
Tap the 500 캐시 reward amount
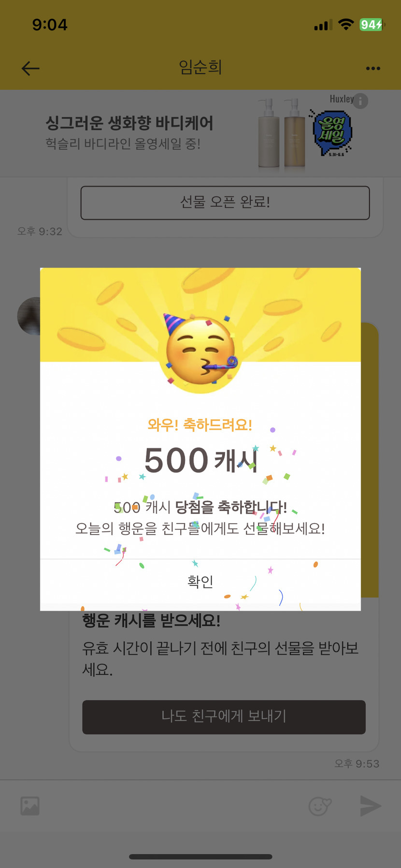pos(201,460)
